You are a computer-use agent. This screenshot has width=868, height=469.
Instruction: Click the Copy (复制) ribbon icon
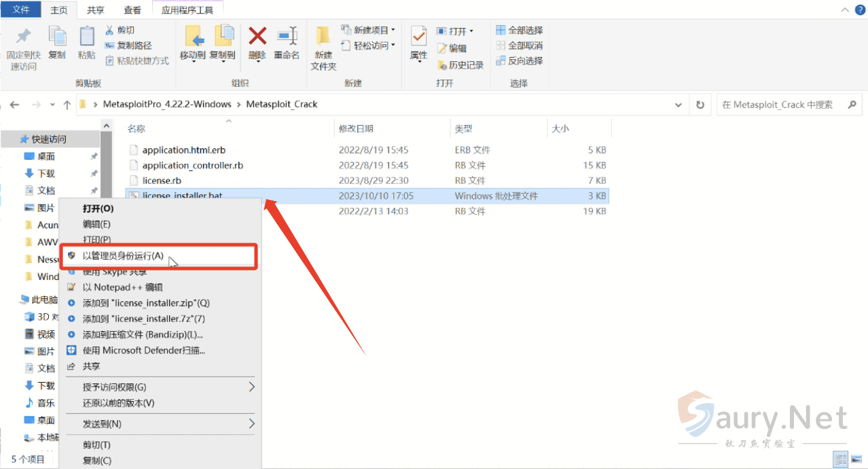[57, 43]
